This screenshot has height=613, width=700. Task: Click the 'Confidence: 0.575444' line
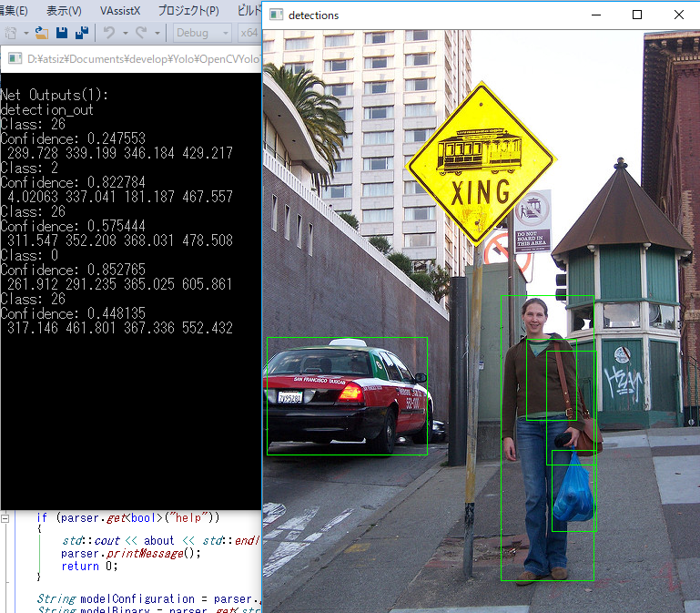point(73,226)
